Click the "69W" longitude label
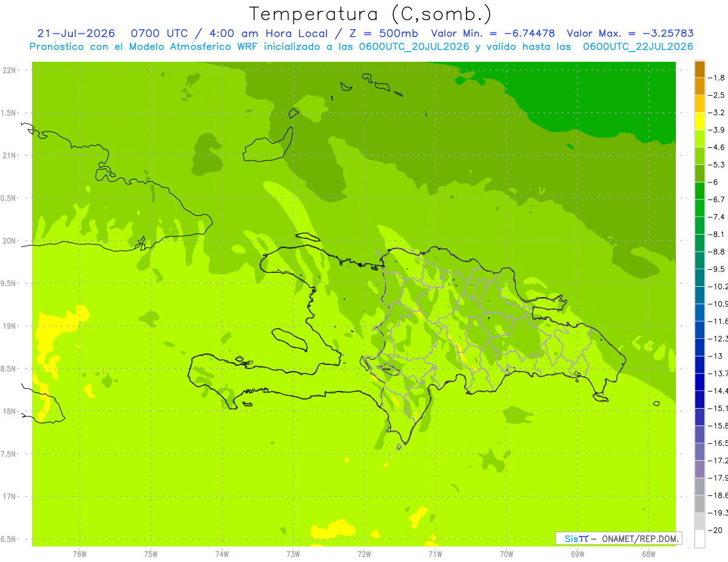Image resolution: width=728 pixels, height=562 pixels. point(578,554)
